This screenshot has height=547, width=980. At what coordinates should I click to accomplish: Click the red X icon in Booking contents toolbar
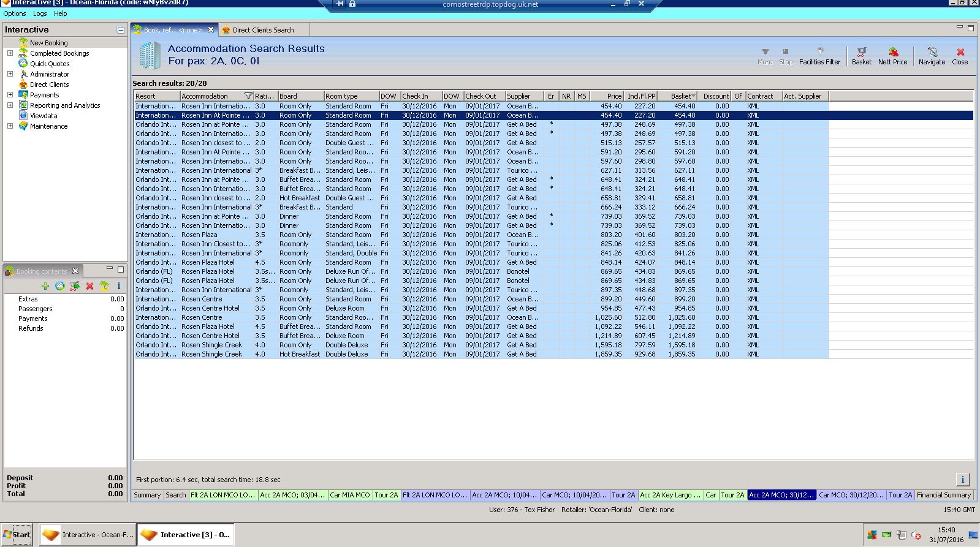(x=89, y=286)
